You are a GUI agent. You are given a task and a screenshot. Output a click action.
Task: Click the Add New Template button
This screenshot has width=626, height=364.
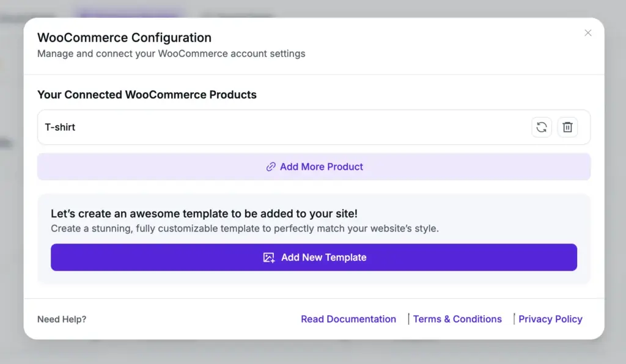[314, 257]
